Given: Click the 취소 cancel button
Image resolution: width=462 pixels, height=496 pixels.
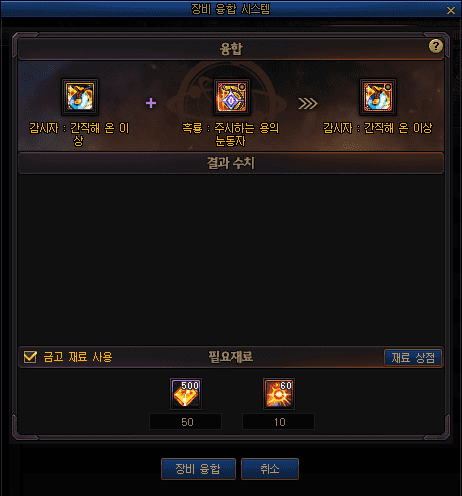Looking at the screenshot, I should click(x=270, y=469).
